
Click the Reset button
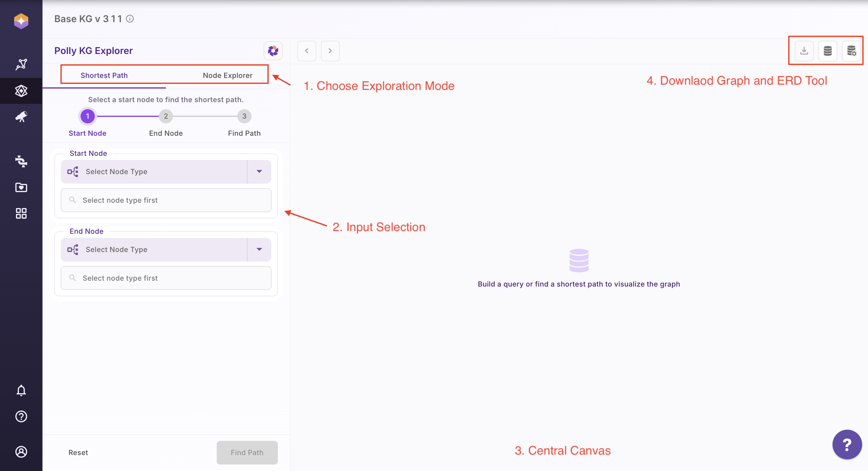78,452
